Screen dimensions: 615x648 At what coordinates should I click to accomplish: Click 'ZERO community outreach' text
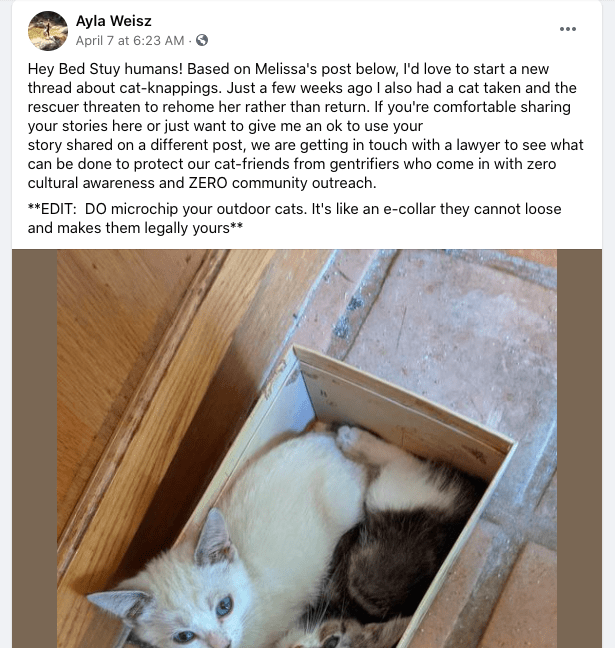pyautogui.click(x=282, y=183)
